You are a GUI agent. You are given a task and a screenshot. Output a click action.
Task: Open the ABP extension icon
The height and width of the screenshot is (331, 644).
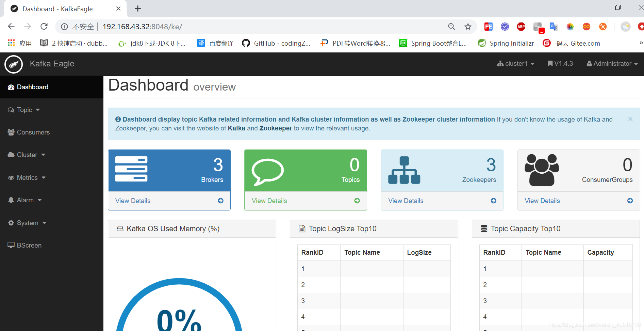(x=521, y=27)
